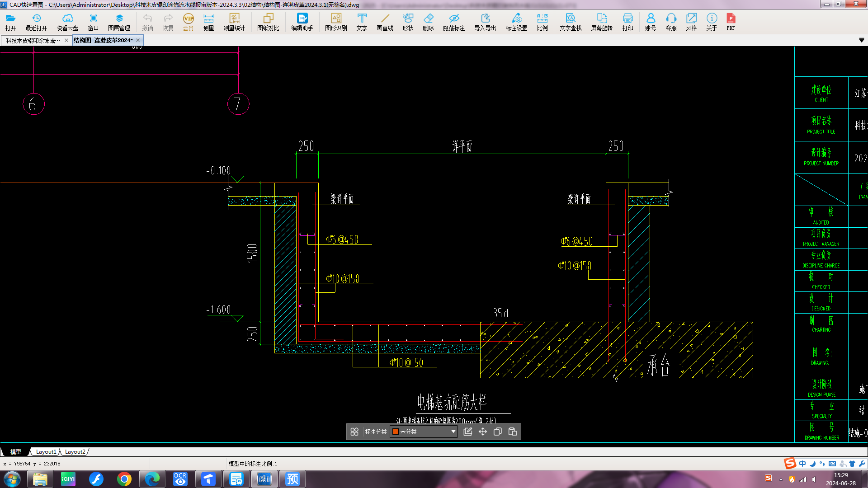Viewport: 868px width, 488px height.
Task: Switch to 科技木皮辊印涂饰流 drawing tab
Action: [x=33, y=40]
